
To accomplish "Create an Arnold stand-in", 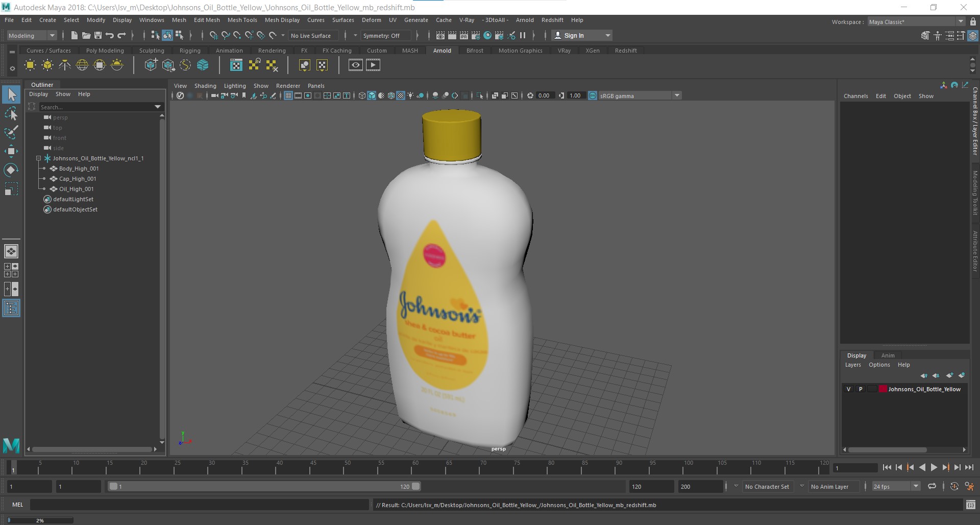I will [151, 65].
